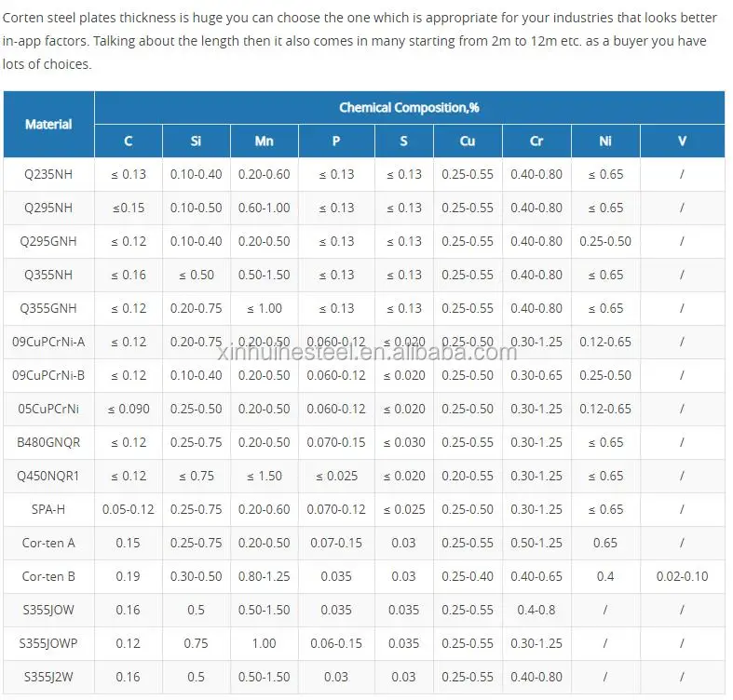Select the Mn column header

pos(264,141)
